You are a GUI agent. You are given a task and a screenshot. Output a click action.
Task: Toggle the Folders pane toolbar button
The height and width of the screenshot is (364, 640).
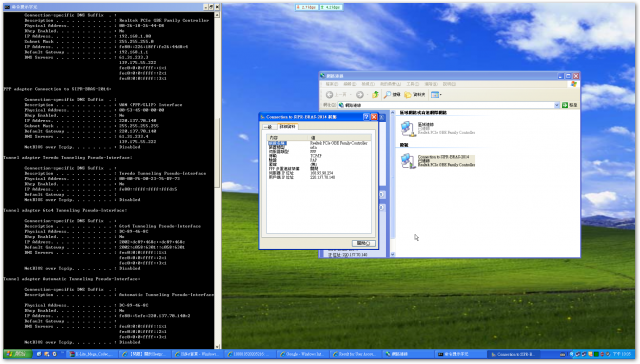coord(415,95)
